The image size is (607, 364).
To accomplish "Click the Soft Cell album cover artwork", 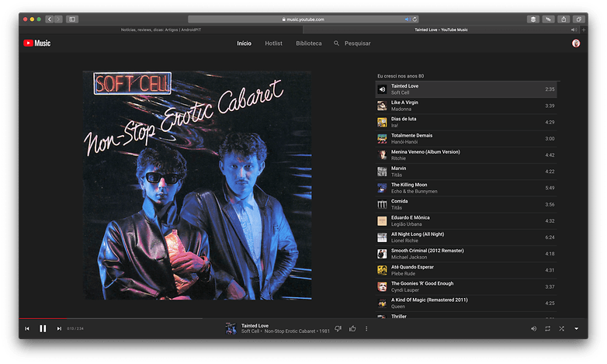I will [x=197, y=185].
